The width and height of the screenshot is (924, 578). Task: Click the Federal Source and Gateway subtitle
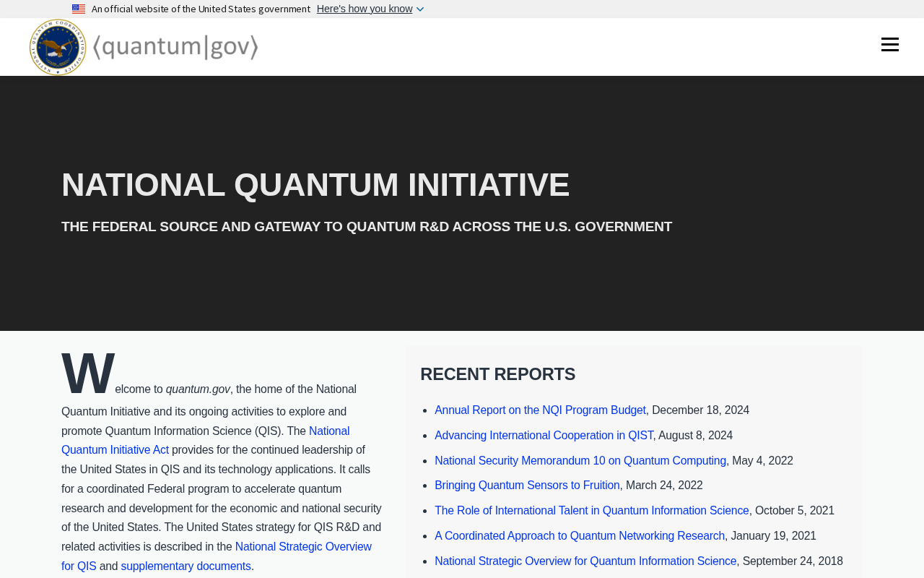click(367, 227)
